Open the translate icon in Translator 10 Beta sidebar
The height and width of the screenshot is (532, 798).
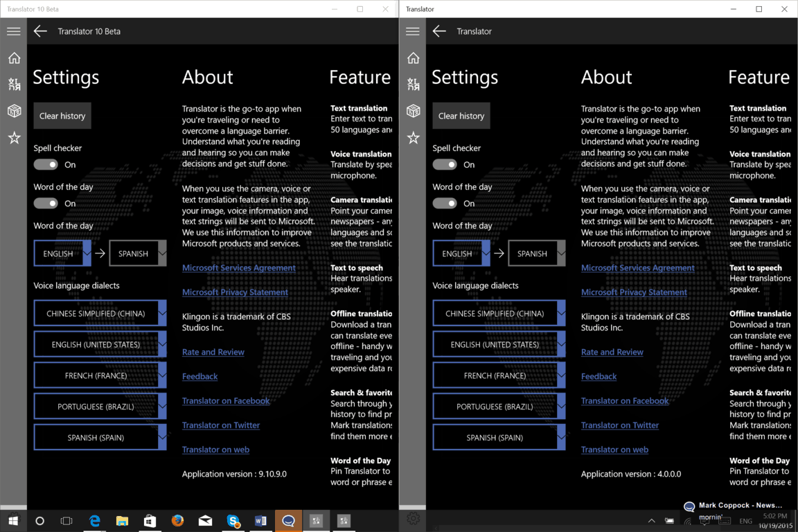point(15,84)
